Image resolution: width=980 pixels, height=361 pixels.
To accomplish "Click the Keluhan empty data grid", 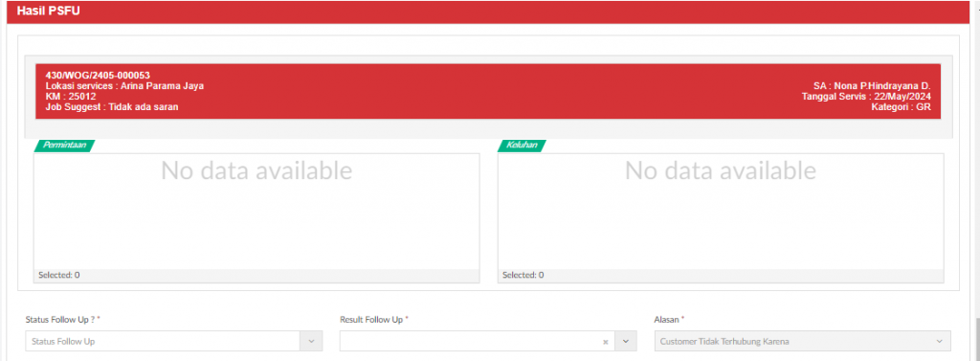I will [721, 212].
